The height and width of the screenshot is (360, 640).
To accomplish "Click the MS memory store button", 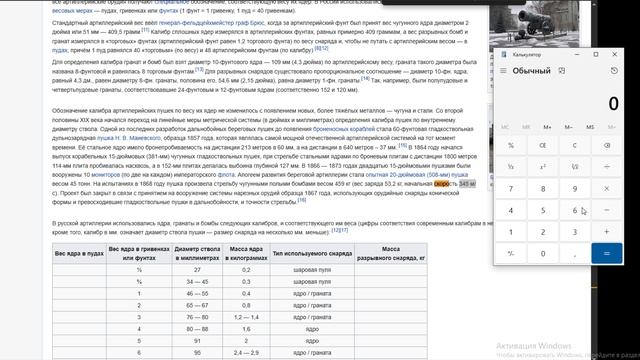I will click(x=590, y=127).
